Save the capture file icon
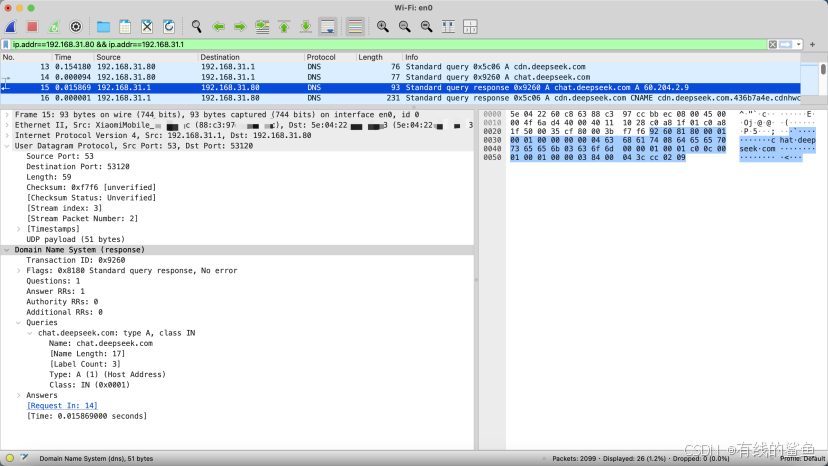 coord(125,26)
